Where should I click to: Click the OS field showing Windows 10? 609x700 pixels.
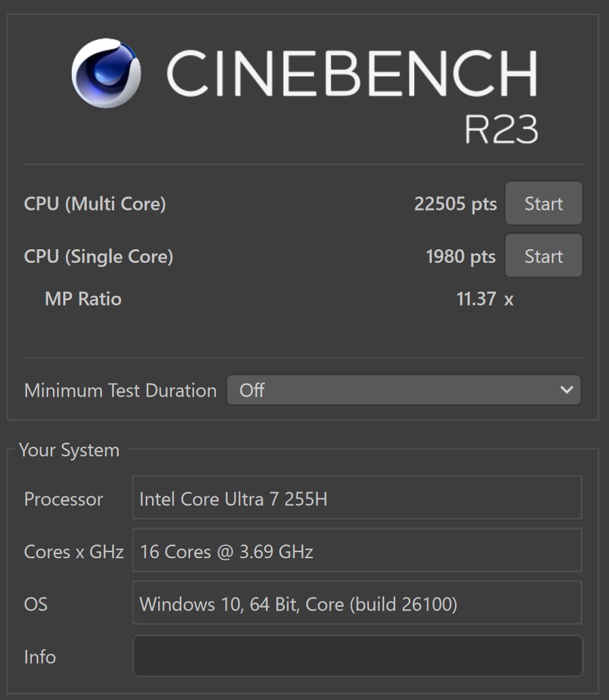[357, 603]
